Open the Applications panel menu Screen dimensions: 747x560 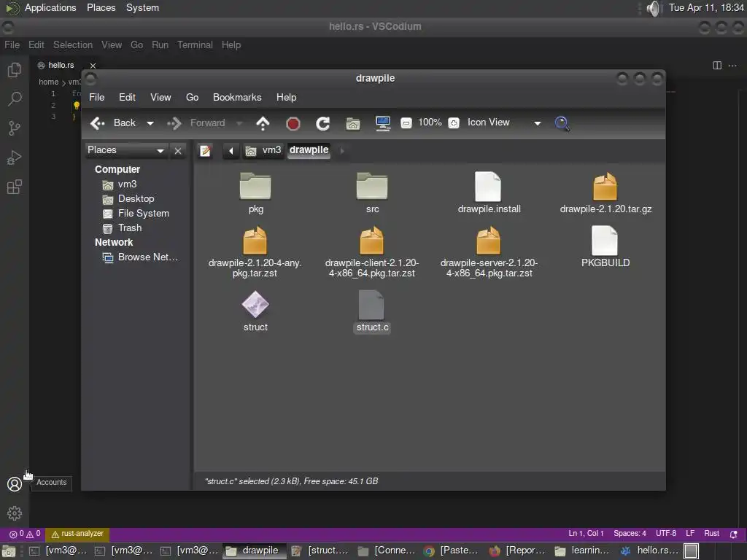[50, 8]
